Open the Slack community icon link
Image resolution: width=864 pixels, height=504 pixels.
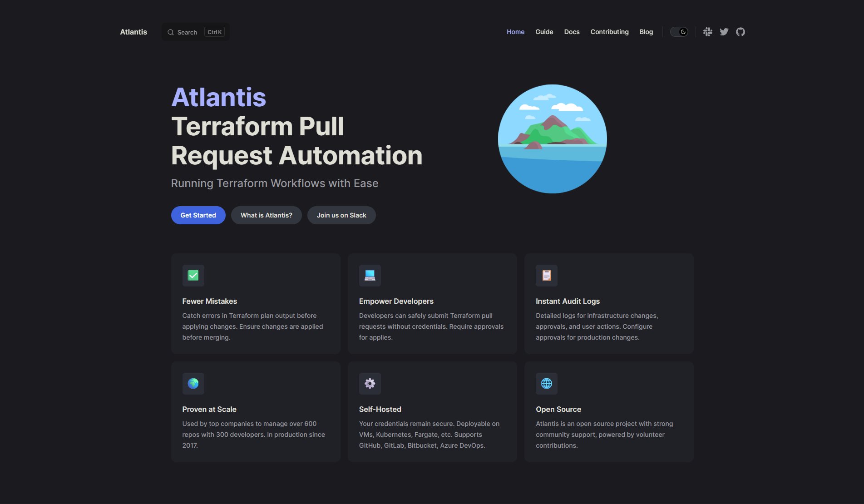[708, 32]
